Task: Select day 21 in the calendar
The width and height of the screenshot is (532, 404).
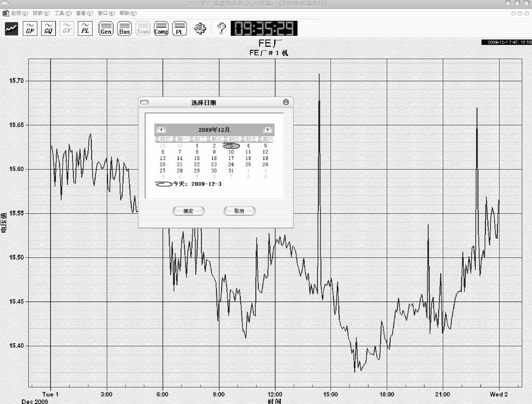Action: tap(180, 165)
